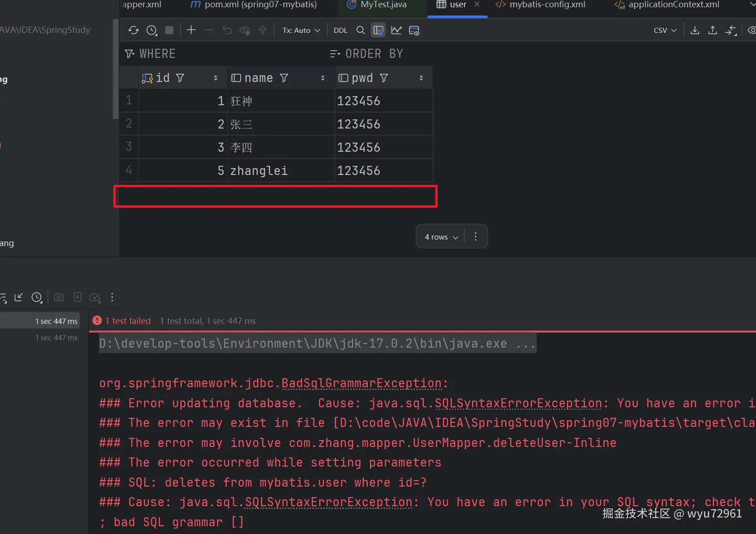Image resolution: width=756 pixels, height=534 pixels.
Task: Click the export data download icon
Action: [x=694, y=30]
